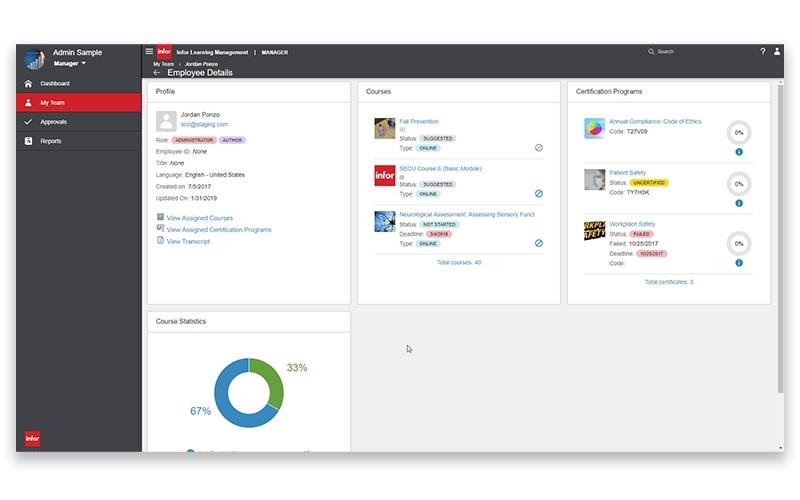Open View Transcript link
Screen dimensions: 800x500
tap(188, 241)
